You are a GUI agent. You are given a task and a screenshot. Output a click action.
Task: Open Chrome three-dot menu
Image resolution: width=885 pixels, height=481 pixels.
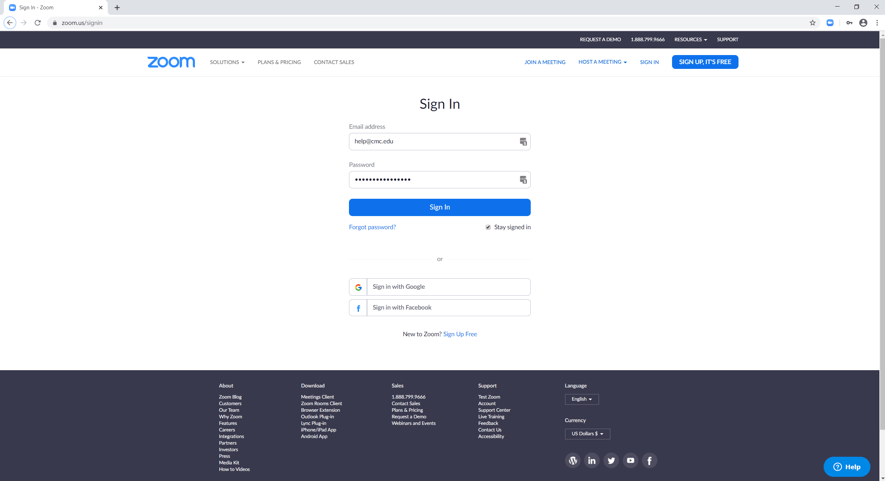[x=877, y=23]
